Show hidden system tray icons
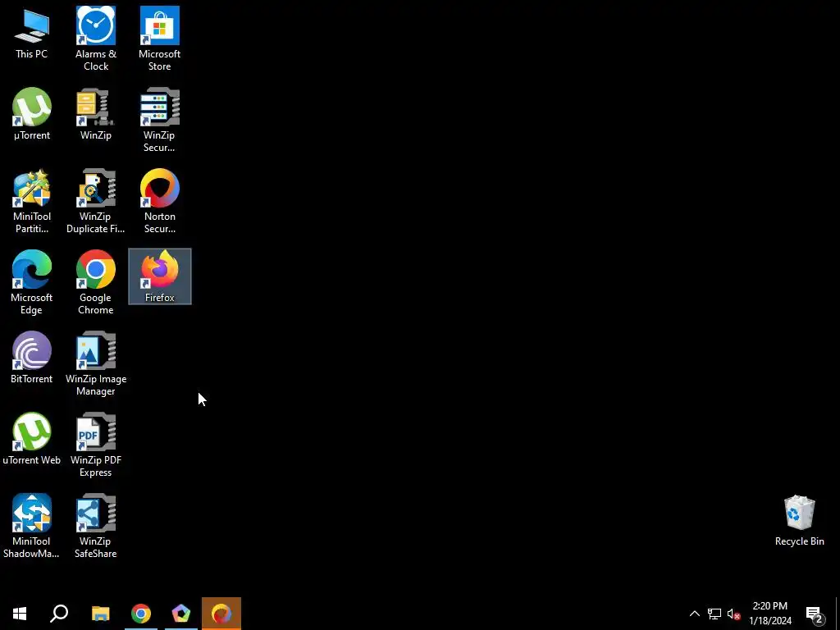 (694, 614)
